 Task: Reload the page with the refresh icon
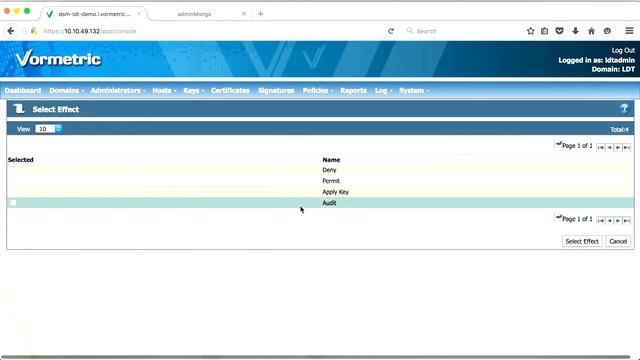pos(391,31)
